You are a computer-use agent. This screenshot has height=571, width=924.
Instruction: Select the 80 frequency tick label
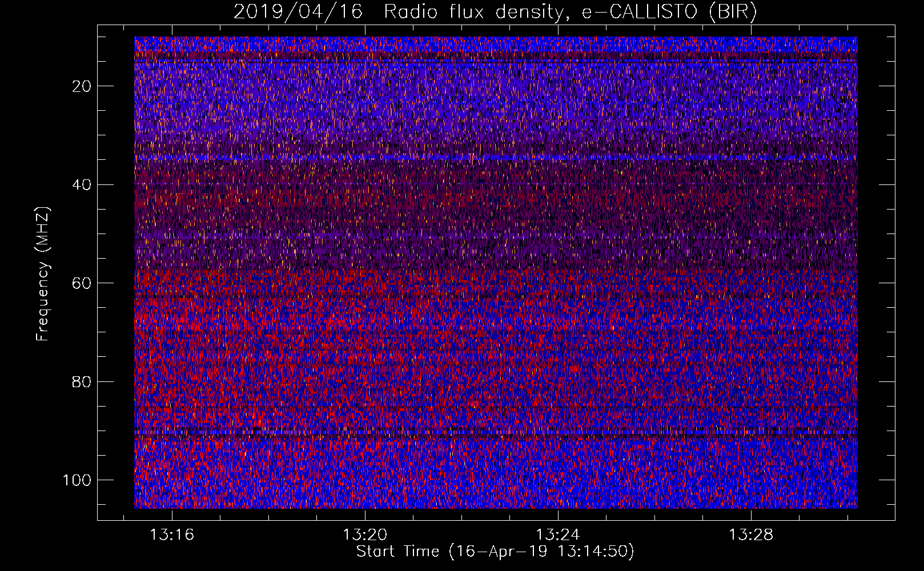[x=82, y=382]
